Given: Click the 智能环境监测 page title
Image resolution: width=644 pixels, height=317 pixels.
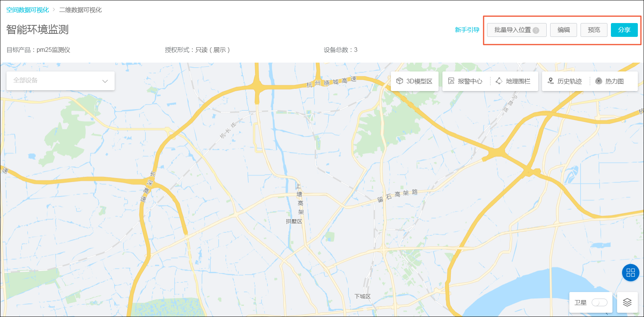Looking at the screenshot, I should 37,30.
